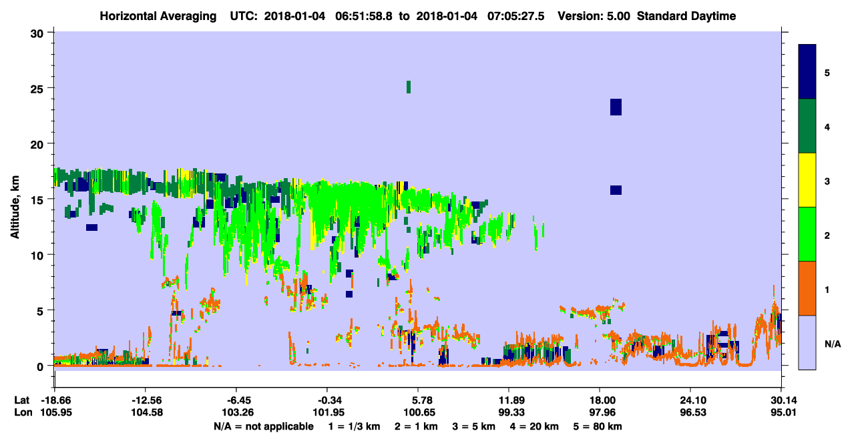
Task: Click the small green mark at 25 km altitude
Action: point(408,87)
